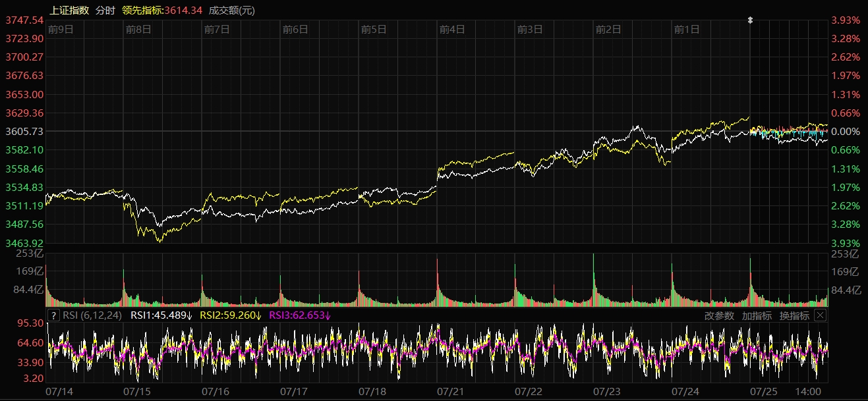
Task: Click the 07/21 date on the time axis
Action: [x=451, y=391]
